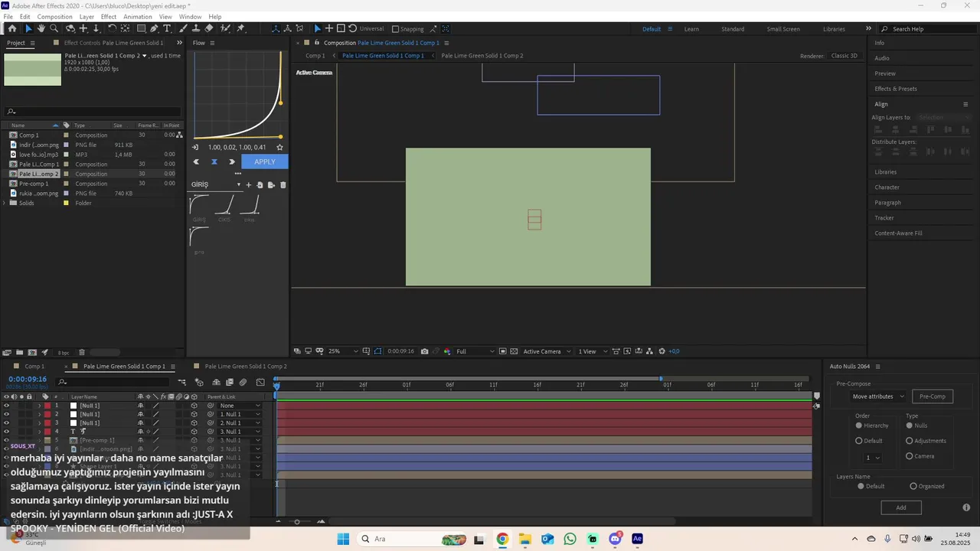Viewport: 980px width, 551px height.
Task: Select the Default order radio button
Action: [x=859, y=441]
